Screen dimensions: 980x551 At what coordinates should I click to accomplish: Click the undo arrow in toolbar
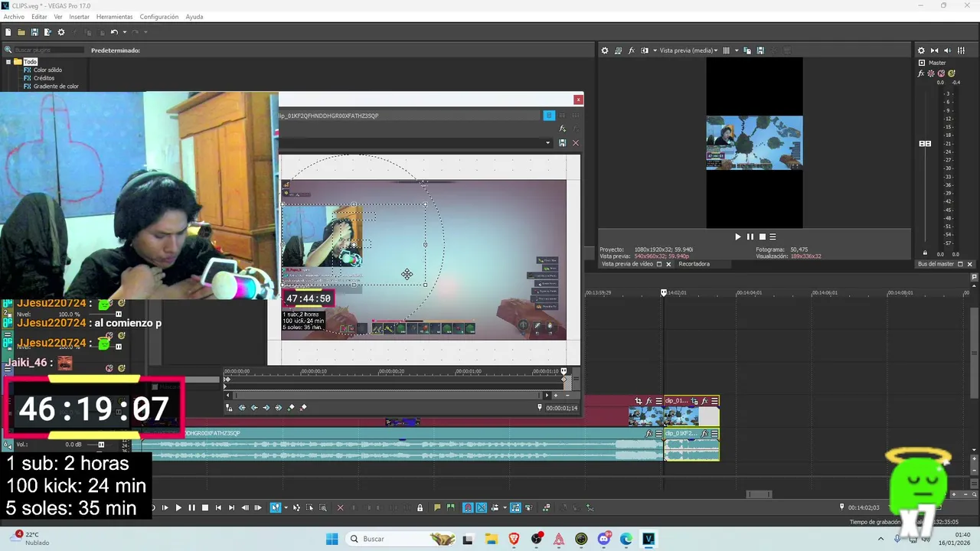tap(114, 32)
